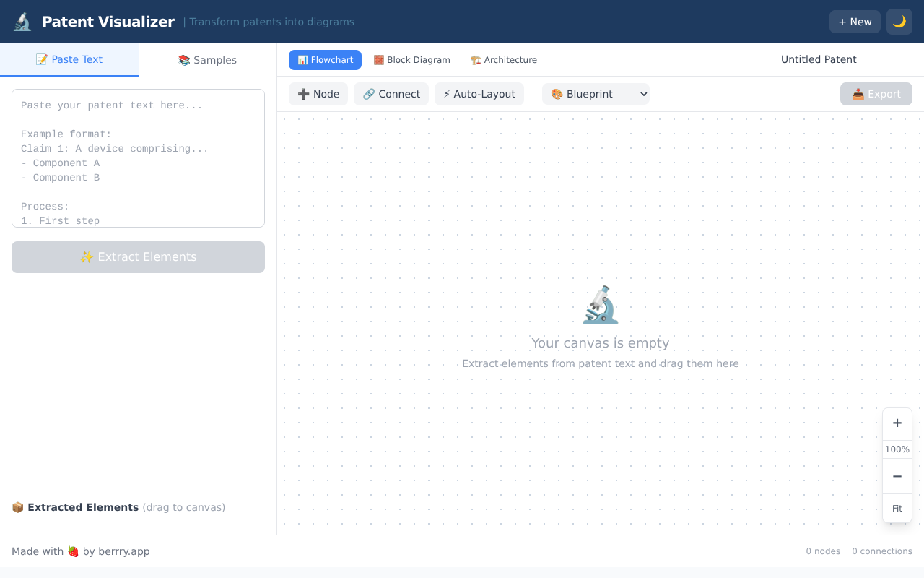The height and width of the screenshot is (578, 924).
Task: Zoom in using the plus control
Action: point(897,423)
